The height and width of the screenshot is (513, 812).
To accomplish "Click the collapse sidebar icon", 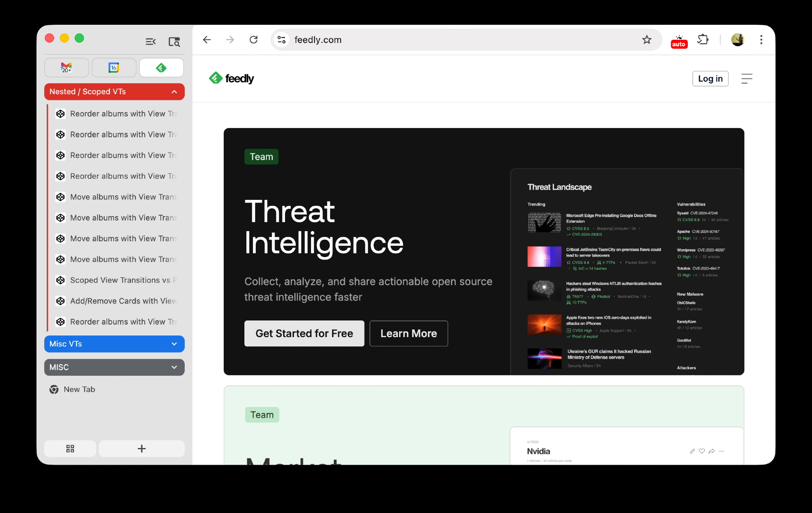I will tap(151, 41).
